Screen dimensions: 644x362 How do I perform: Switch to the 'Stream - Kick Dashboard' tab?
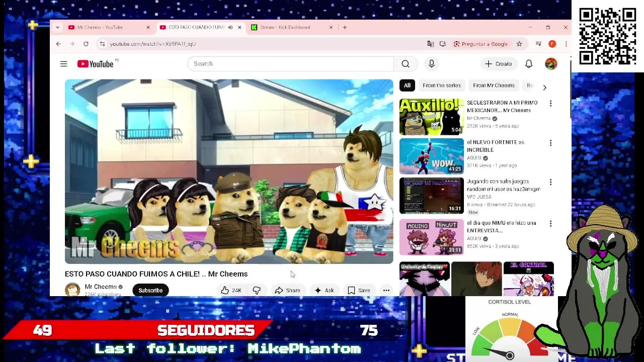click(285, 27)
